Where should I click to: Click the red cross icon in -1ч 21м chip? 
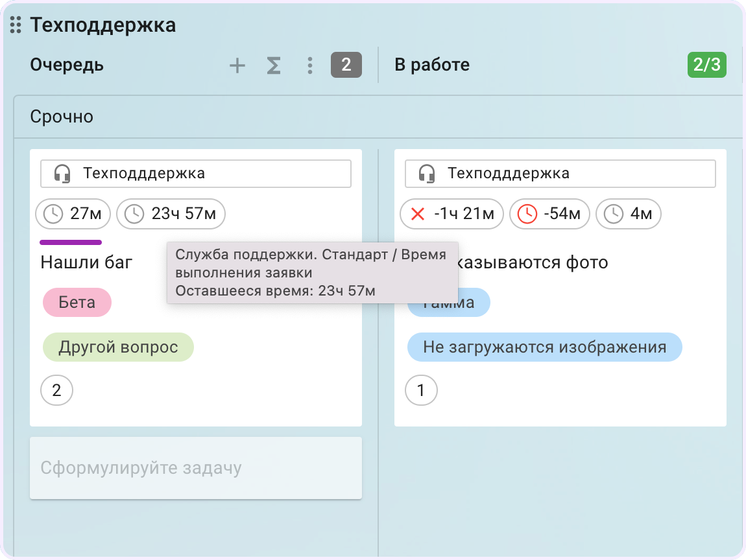point(418,214)
